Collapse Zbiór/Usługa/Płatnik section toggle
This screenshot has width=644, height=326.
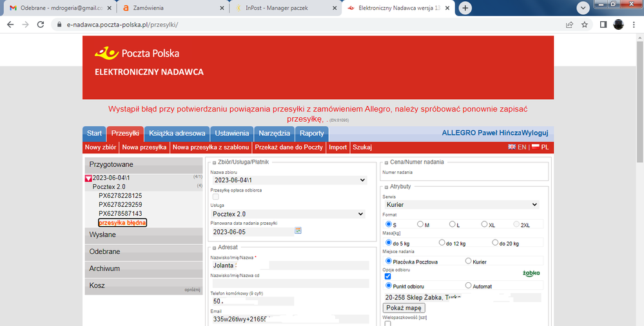click(215, 162)
